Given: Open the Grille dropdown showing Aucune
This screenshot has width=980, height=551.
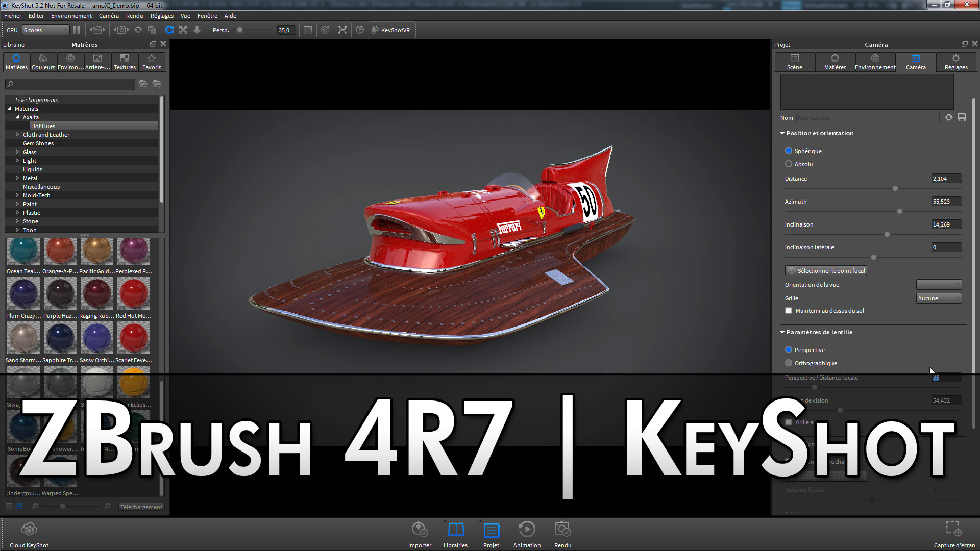Looking at the screenshot, I should (x=939, y=298).
